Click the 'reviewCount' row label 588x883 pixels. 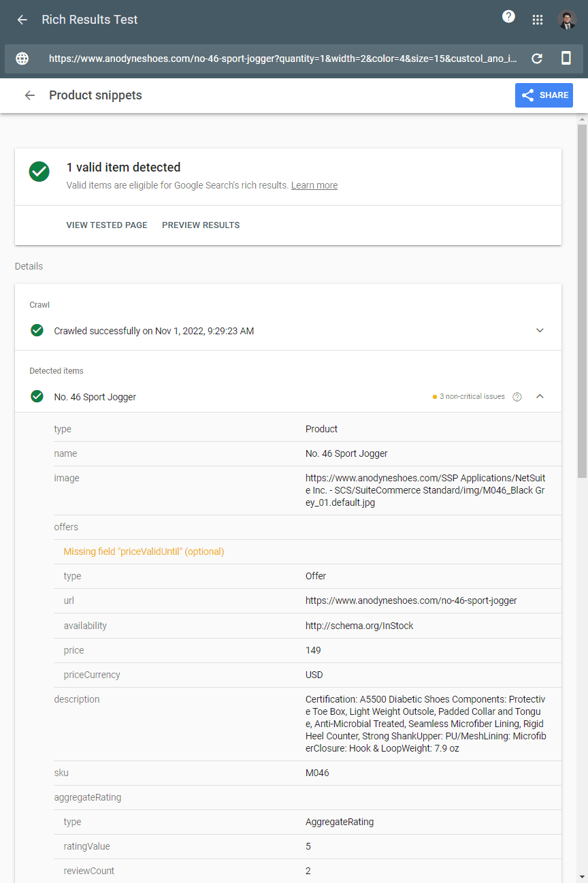coord(89,871)
